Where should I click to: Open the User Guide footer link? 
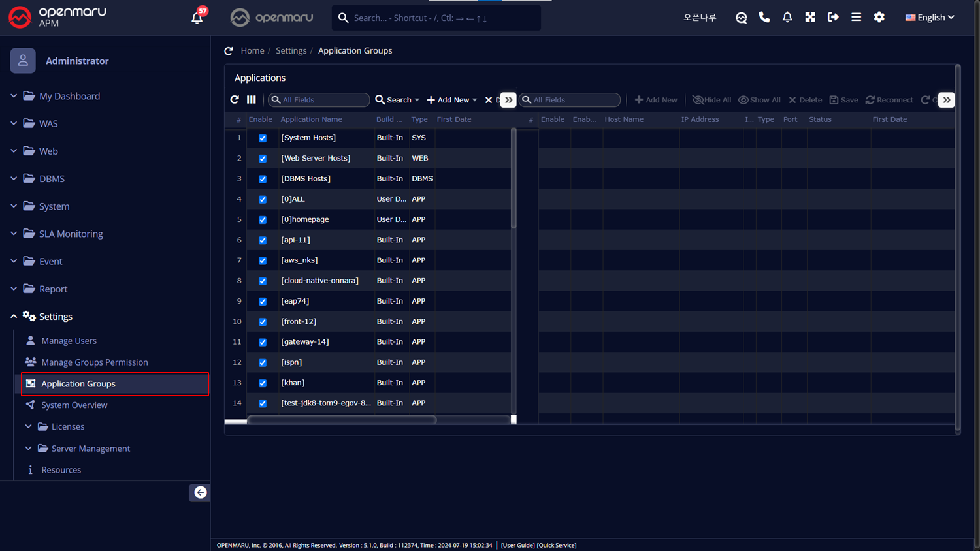[517, 545]
